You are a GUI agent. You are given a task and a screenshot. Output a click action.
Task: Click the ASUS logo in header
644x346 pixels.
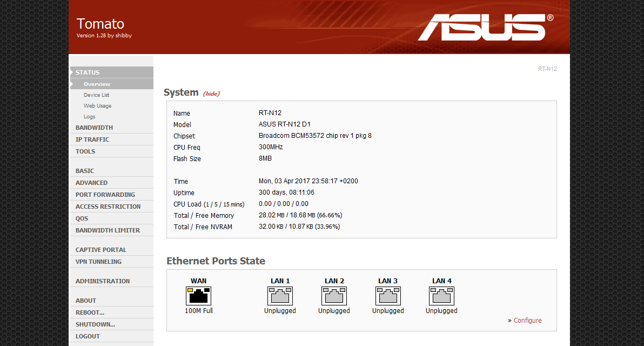[x=485, y=28]
